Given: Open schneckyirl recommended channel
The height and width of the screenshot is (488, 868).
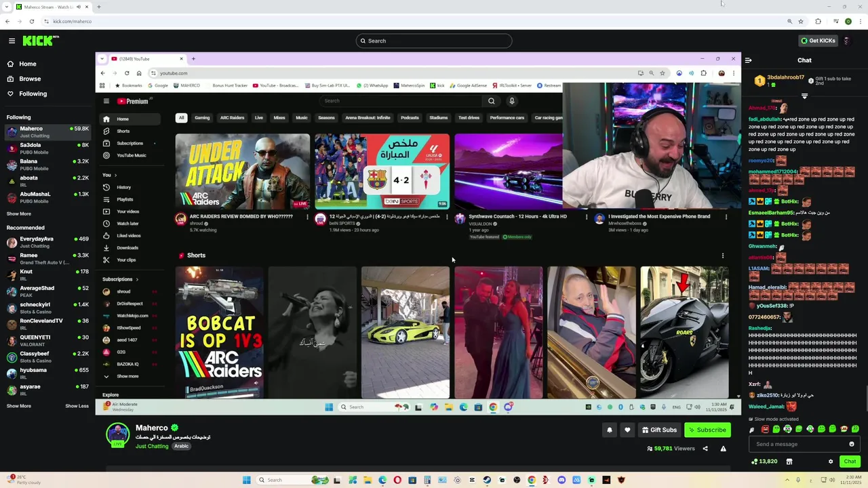Looking at the screenshot, I should pos(47,308).
